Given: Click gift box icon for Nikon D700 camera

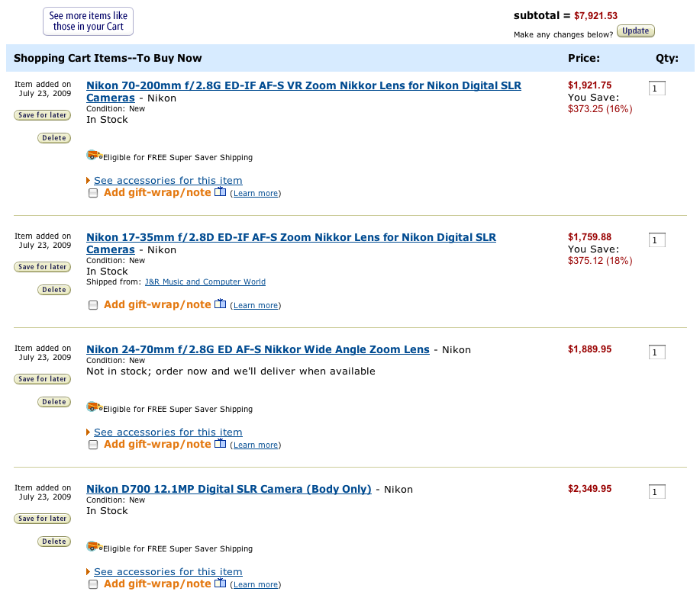Looking at the screenshot, I should (x=220, y=583).
